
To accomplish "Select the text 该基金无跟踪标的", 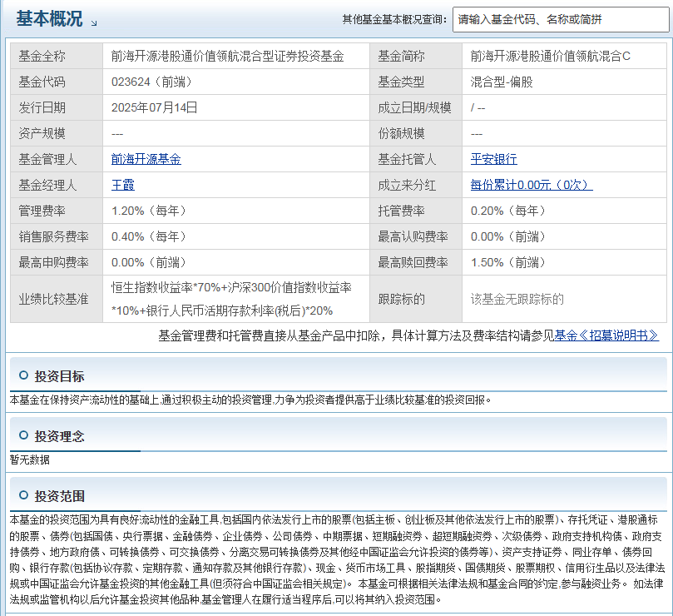I will (x=517, y=299).
